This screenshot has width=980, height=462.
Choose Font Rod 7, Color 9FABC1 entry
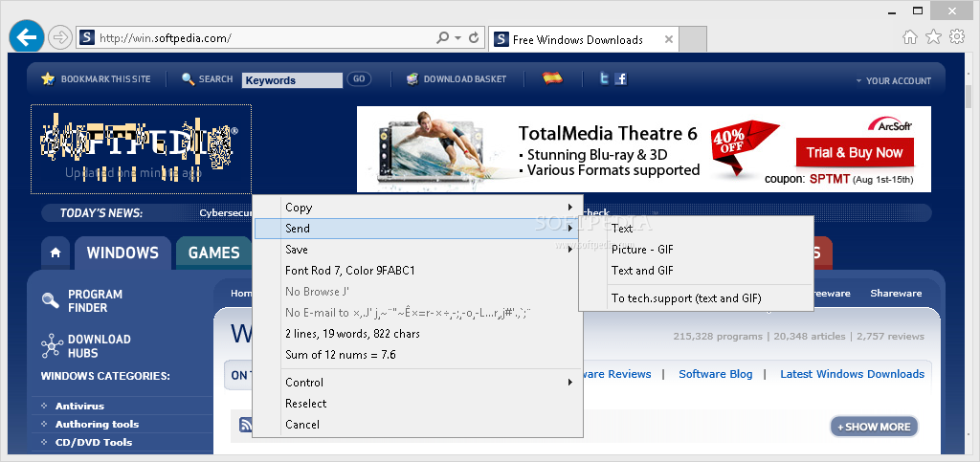(x=417, y=271)
